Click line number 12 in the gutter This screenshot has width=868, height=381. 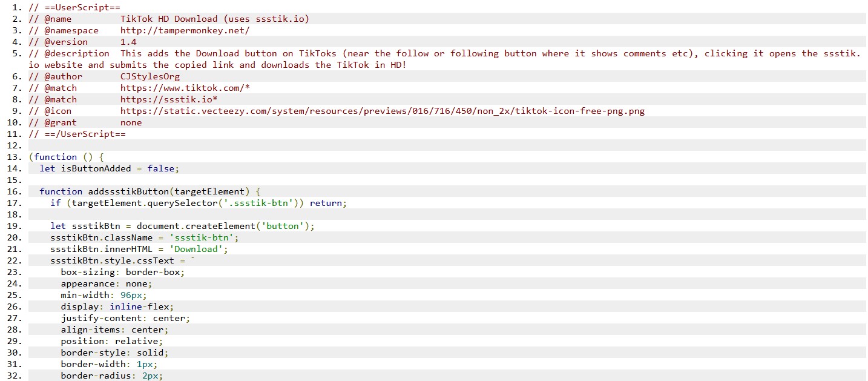click(15, 145)
